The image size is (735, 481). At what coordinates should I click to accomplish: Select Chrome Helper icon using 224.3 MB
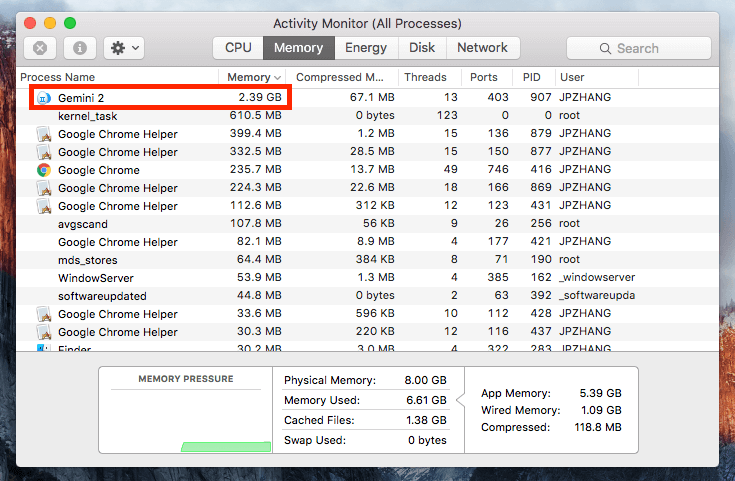[44, 188]
